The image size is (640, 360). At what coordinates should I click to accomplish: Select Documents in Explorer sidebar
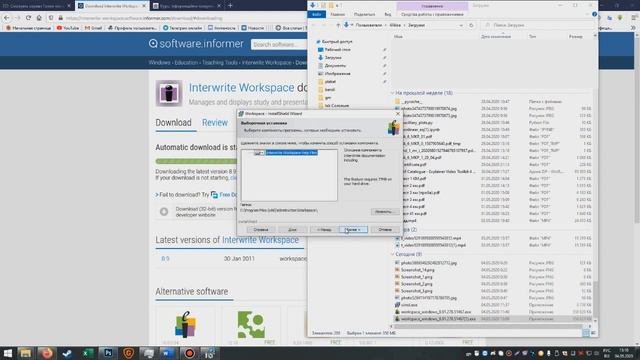point(332,65)
